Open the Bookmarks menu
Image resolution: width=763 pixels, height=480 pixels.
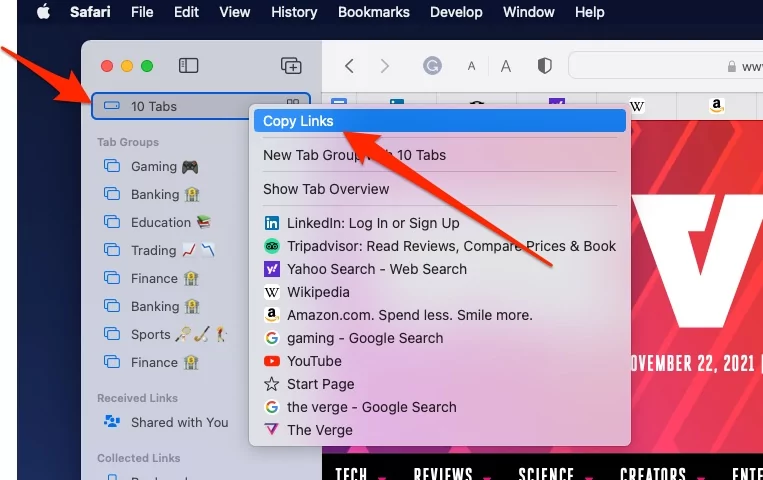[374, 12]
